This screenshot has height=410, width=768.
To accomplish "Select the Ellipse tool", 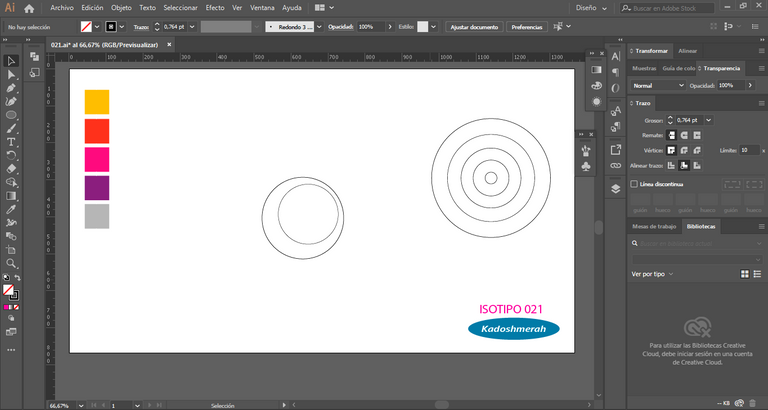I will [11, 115].
